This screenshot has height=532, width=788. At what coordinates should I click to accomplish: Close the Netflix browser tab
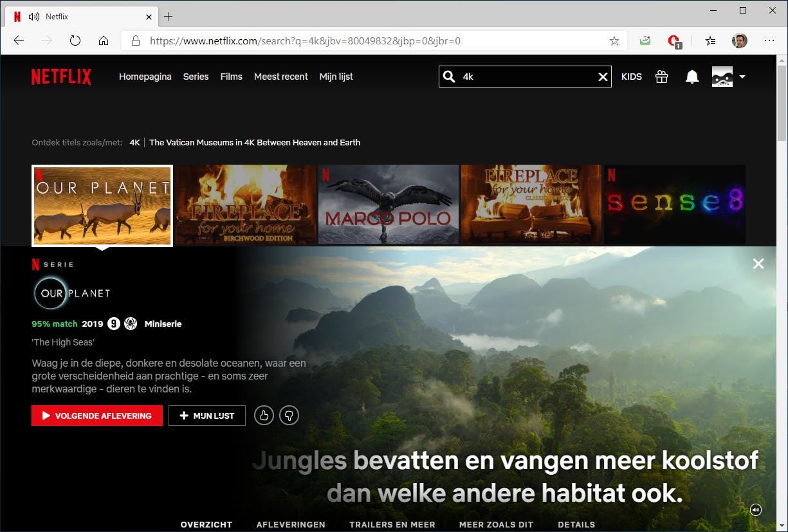coord(149,16)
